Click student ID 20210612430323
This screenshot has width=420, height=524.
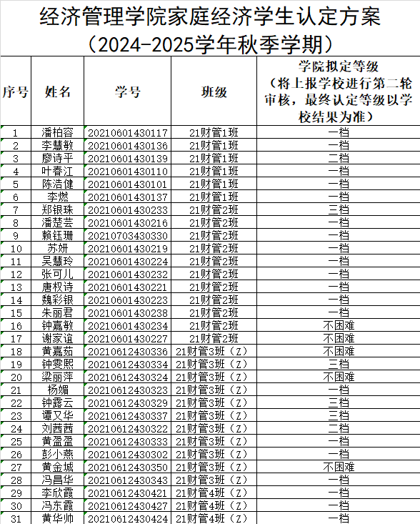click(x=128, y=390)
